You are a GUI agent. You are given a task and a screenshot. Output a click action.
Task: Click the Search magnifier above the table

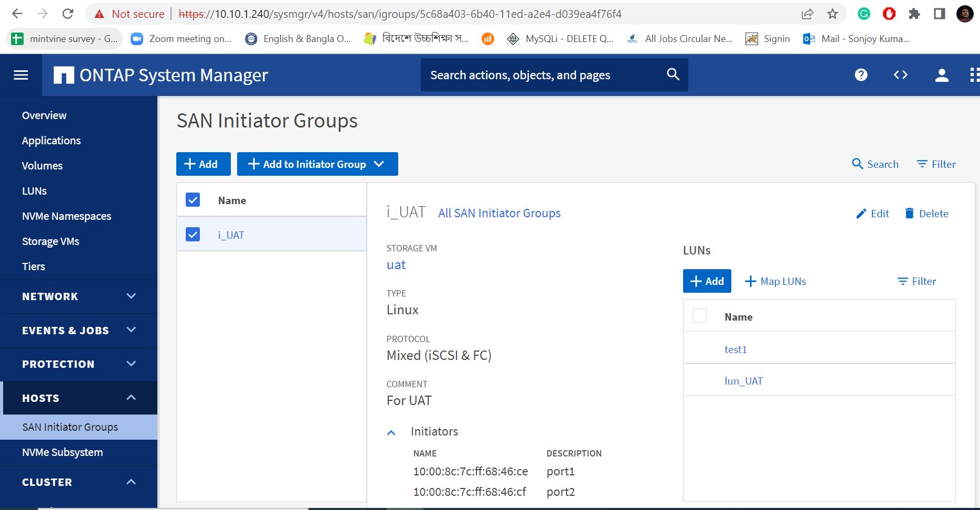click(857, 164)
